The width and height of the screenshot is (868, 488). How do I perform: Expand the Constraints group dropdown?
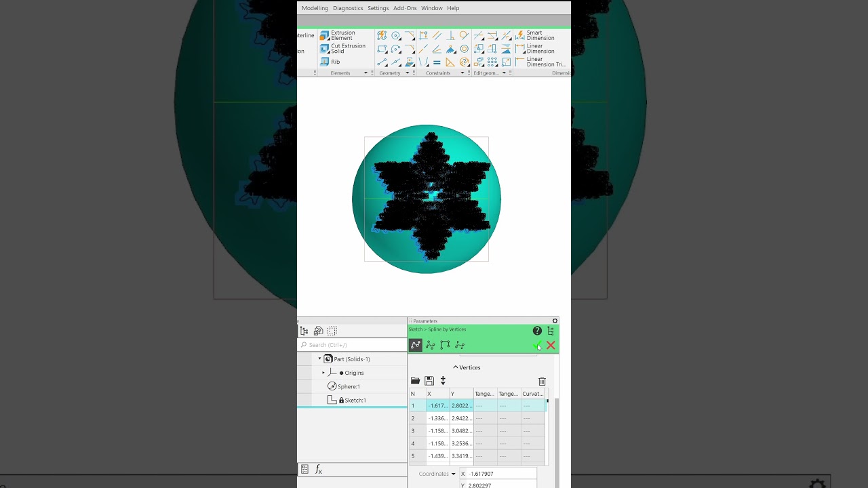point(462,73)
